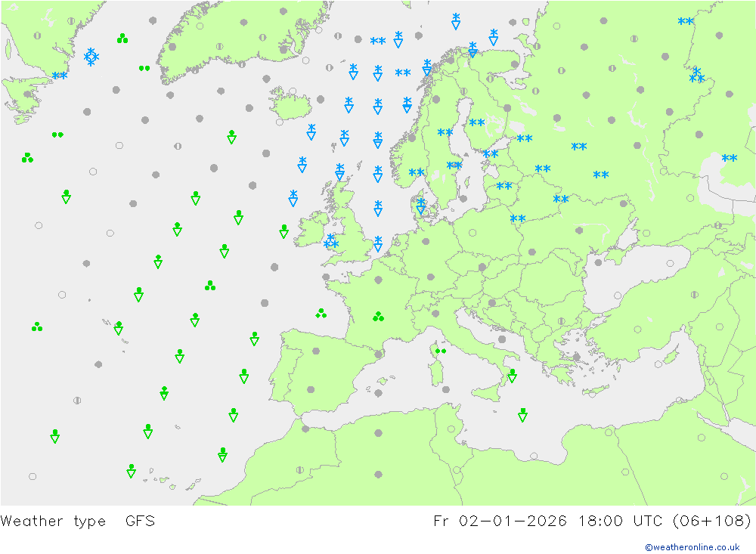This screenshot has width=756, height=554.
Task: Open the ©weatheronline.co.uk link
Action: pos(692,546)
